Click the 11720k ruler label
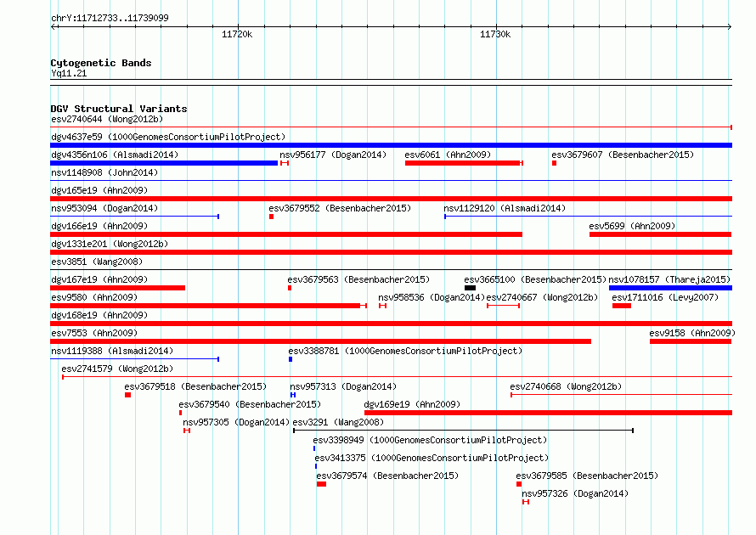The image size is (756, 535). 237,34
